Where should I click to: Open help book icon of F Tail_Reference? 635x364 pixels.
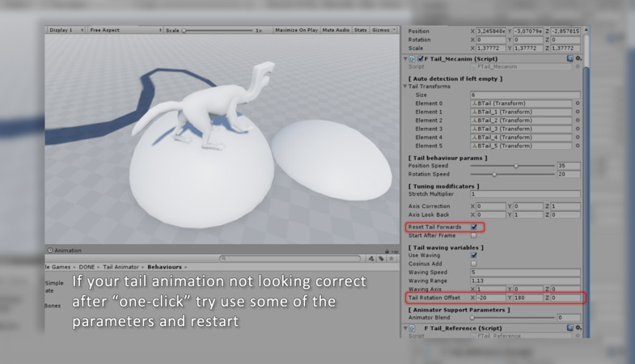pyautogui.click(x=569, y=328)
